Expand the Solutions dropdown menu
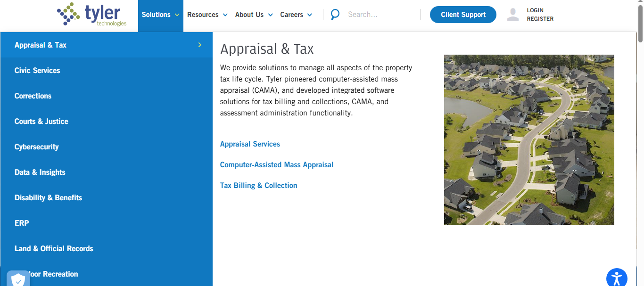The height and width of the screenshot is (286, 644). point(157,15)
